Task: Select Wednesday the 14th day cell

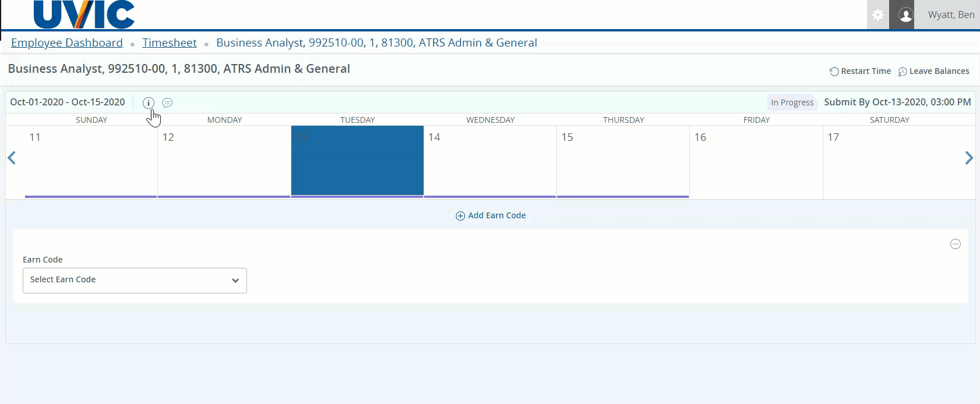Action: (490, 161)
